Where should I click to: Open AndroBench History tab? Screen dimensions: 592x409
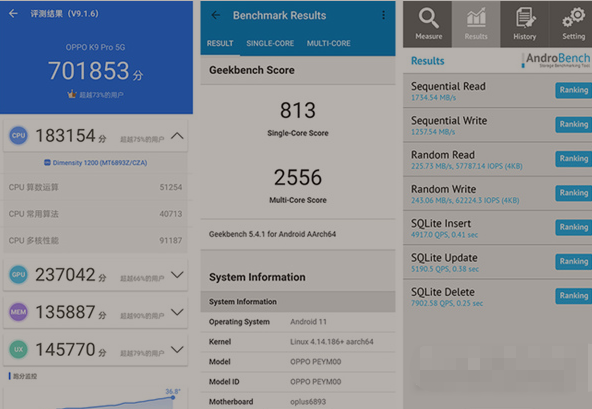tap(525, 24)
